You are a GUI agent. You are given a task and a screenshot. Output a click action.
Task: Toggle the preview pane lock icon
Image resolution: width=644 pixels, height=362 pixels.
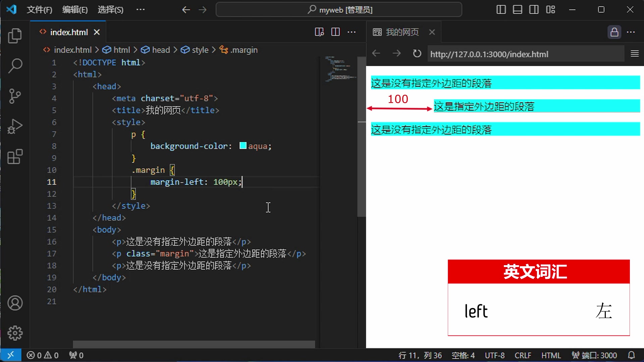click(x=614, y=32)
